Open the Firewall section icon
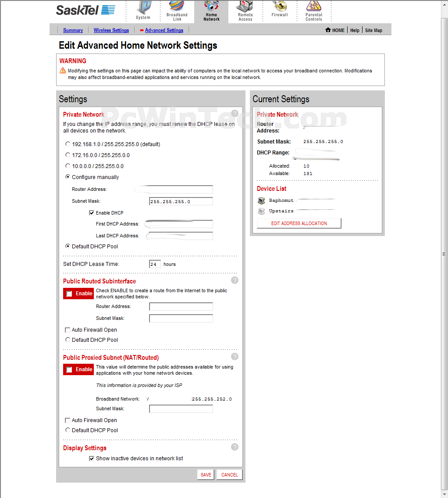Image resolution: width=448 pixels, height=498 pixels. (x=280, y=6)
